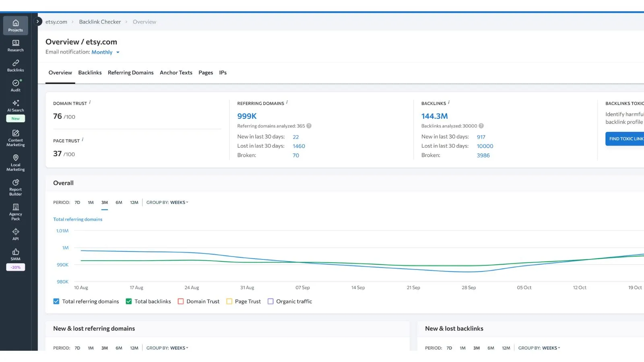Open the Monthly email notification dropdown

(105, 52)
